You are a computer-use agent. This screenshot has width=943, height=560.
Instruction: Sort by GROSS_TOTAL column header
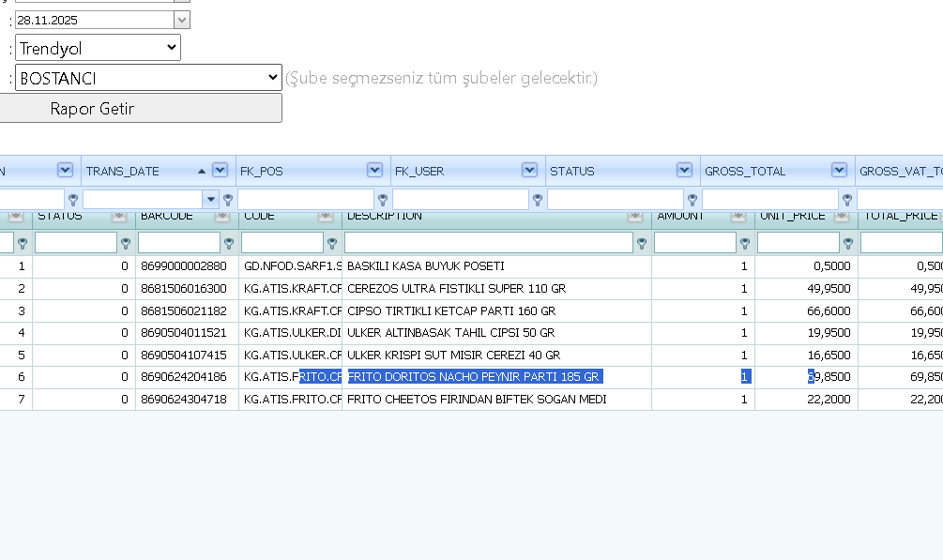point(744,171)
